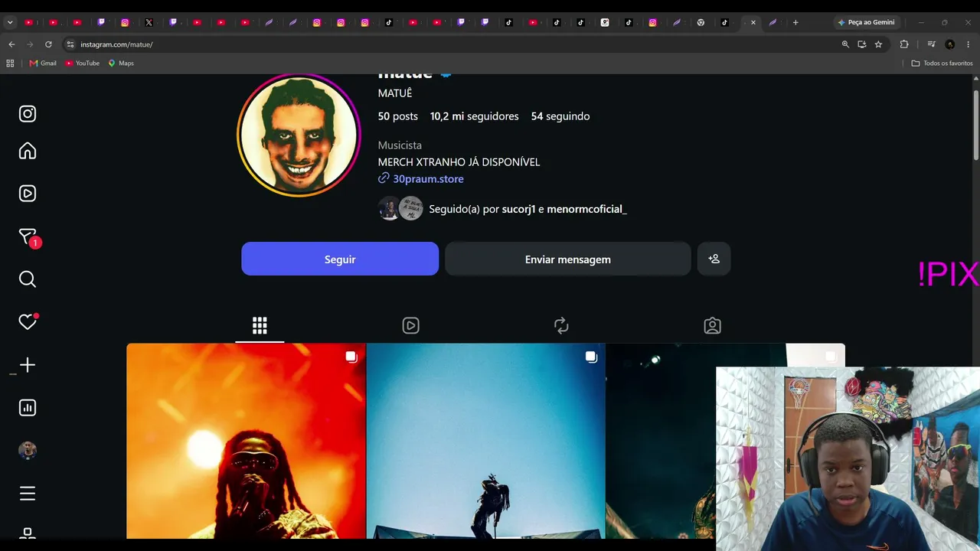Open the blue stage silhouette post thumbnail
Viewport: 980px width, 551px height.
click(x=485, y=441)
